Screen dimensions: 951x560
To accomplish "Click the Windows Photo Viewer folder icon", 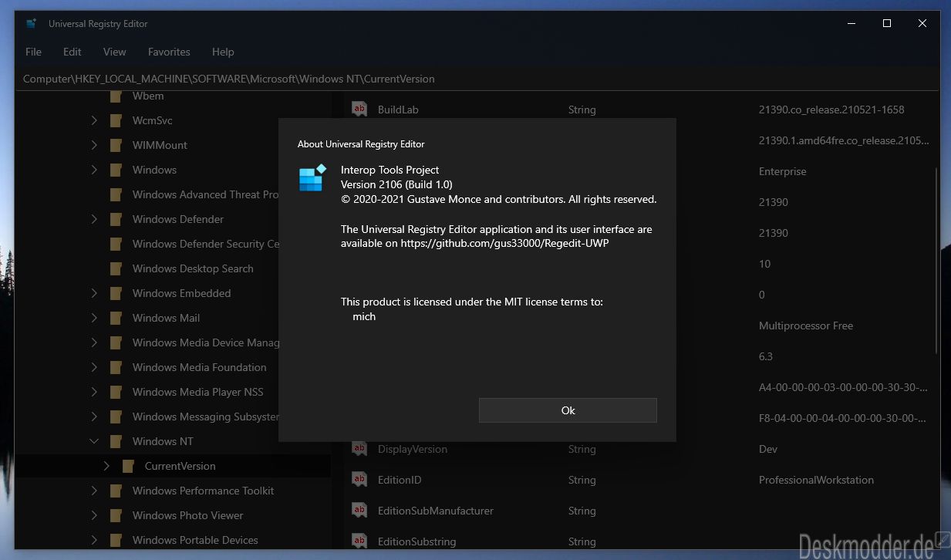I will 116,516.
